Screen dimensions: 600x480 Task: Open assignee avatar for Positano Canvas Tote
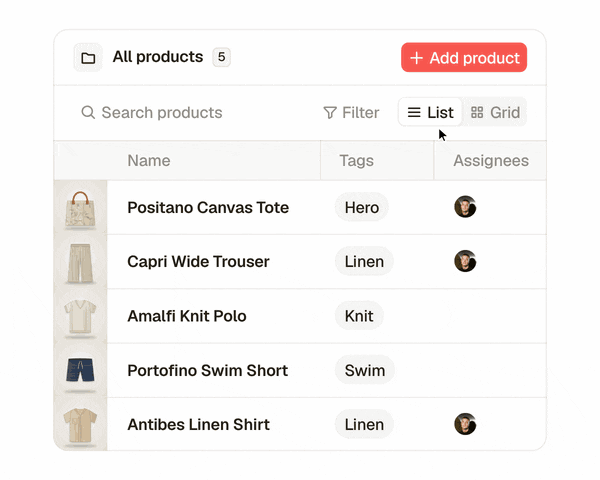(465, 207)
